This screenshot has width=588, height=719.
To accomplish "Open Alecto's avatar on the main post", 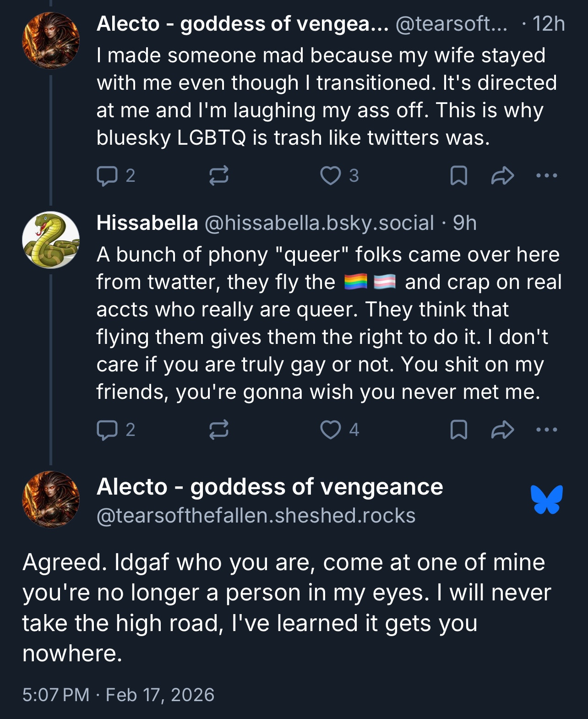I will pos(51,500).
